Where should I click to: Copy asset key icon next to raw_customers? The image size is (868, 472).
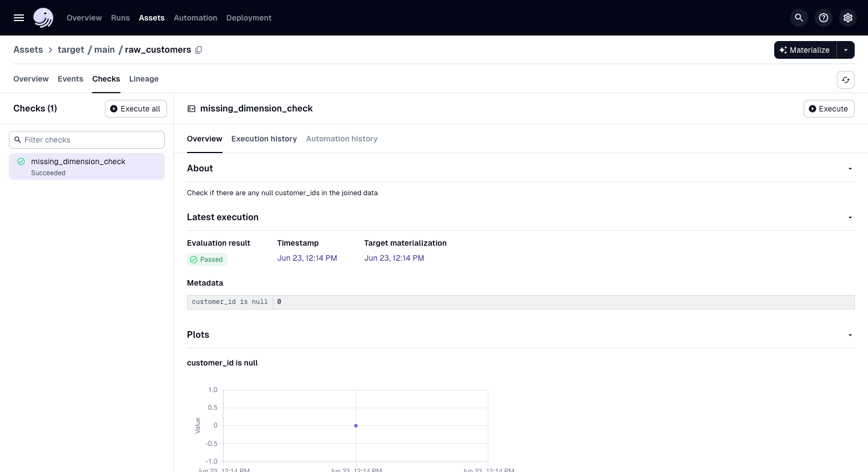click(199, 50)
